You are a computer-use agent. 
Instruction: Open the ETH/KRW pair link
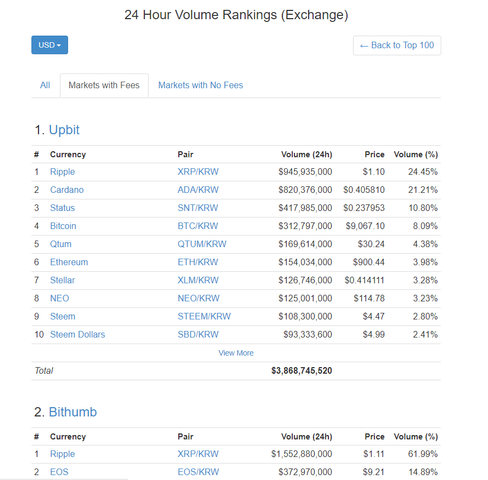pyautogui.click(x=198, y=262)
